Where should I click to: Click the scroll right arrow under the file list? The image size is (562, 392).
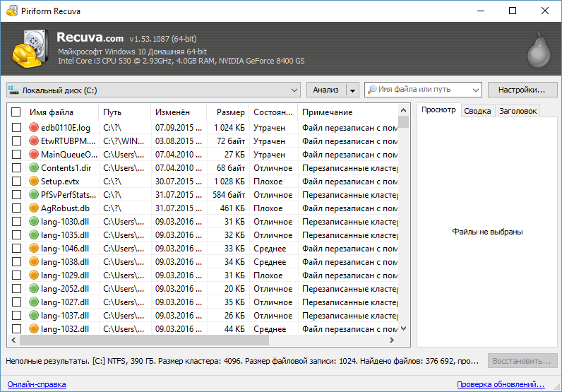tap(392, 340)
